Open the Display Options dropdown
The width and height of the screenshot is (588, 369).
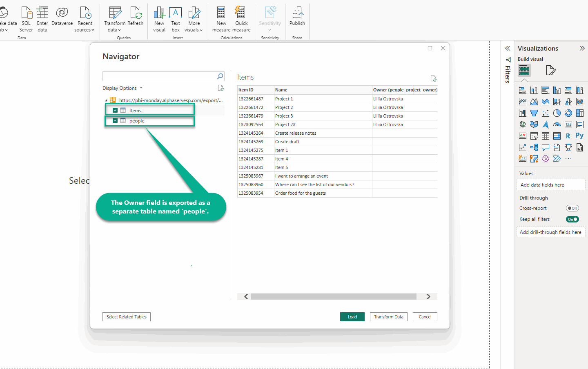[x=122, y=88]
